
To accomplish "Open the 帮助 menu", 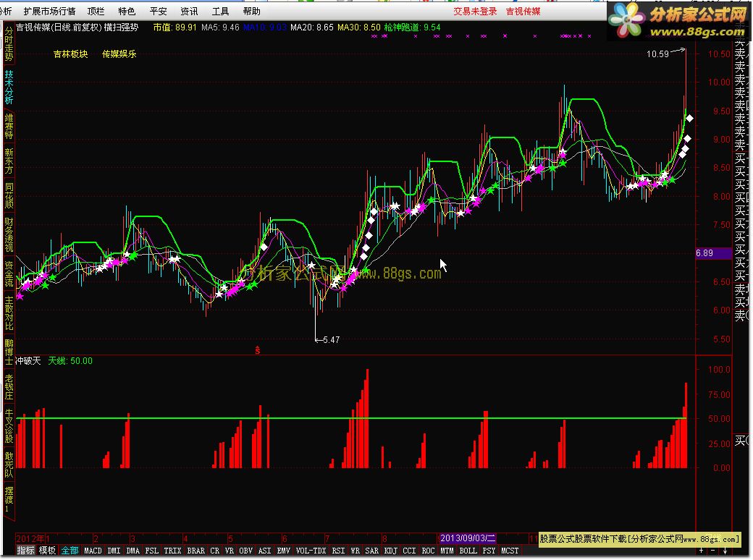I will point(252,11).
